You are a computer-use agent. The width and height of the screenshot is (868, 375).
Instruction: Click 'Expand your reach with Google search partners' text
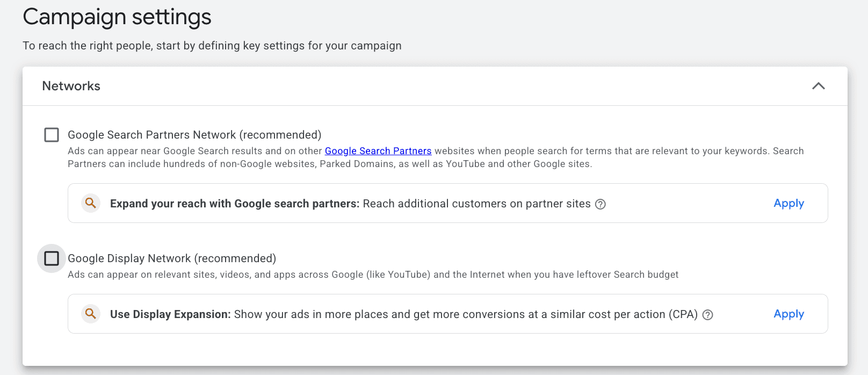pos(234,204)
